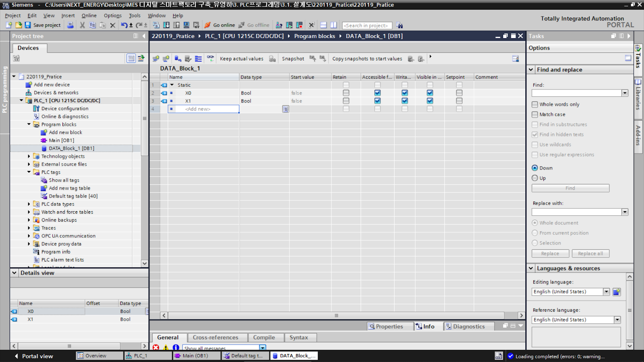Open Main (OB1) in bottom taskbar

click(x=196, y=356)
